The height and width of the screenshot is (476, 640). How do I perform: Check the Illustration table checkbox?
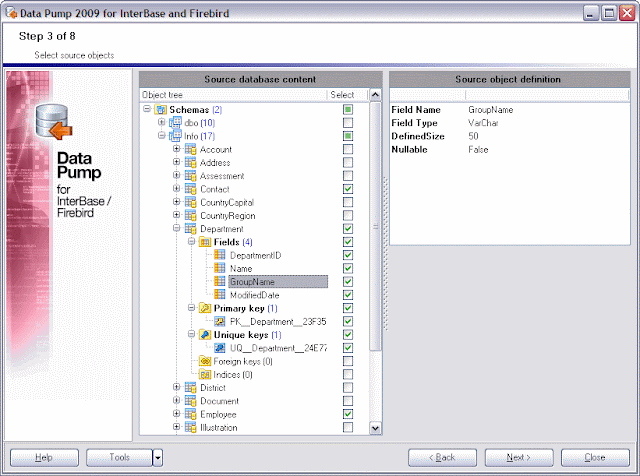(x=348, y=427)
